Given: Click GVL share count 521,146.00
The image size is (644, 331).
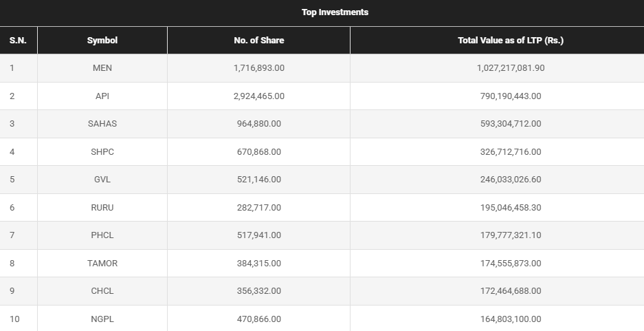Looking at the screenshot, I should 258,180.
